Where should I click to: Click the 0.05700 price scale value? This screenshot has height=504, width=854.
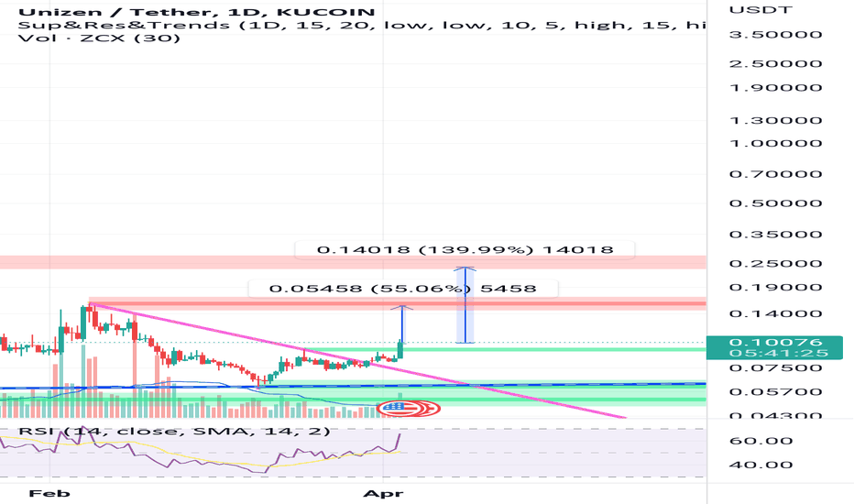(775, 392)
